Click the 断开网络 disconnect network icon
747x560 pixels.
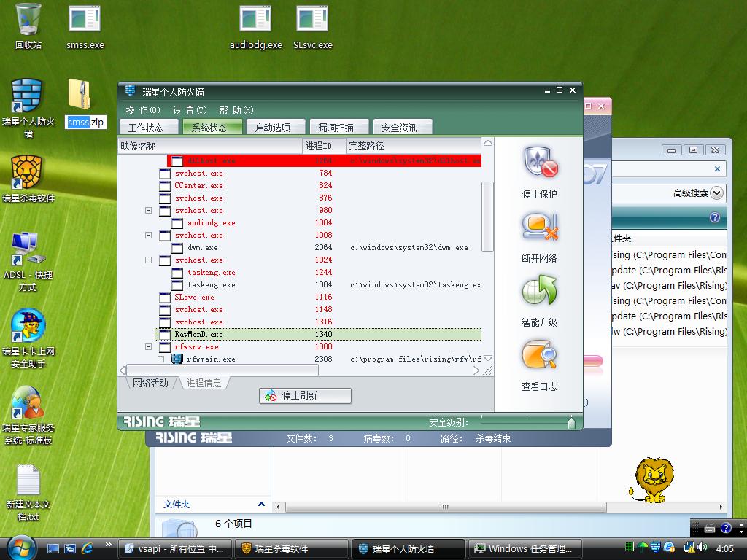[x=539, y=227]
